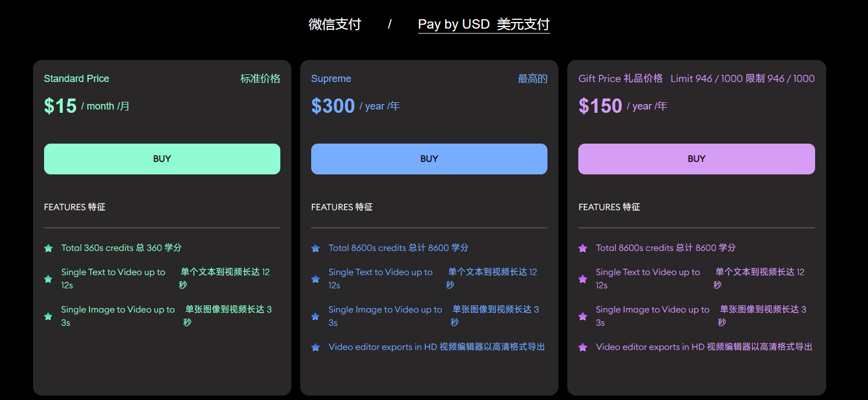Click purple star beside Gift Single Image to Video
Image resolution: width=868 pixels, height=400 pixels.
coord(583,316)
